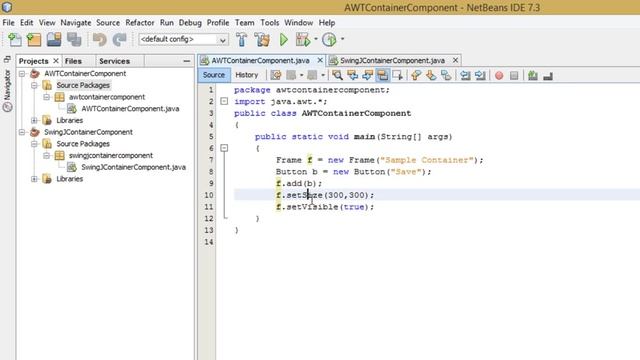
Task: Collapse the AWTContainerComponent project node
Action: pyautogui.click(x=22, y=74)
